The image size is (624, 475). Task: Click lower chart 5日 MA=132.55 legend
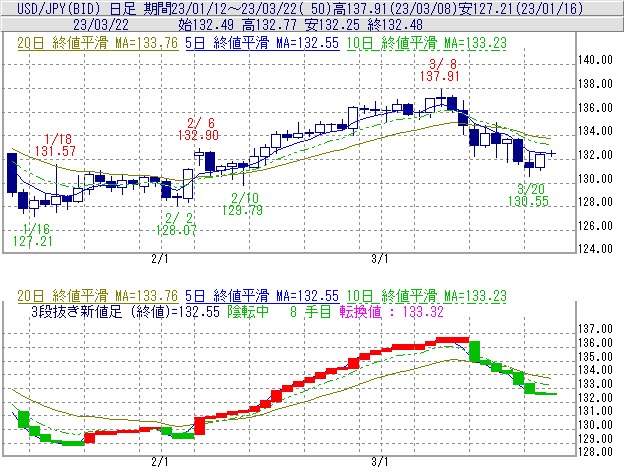pyautogui.click(x=262, y=296)
